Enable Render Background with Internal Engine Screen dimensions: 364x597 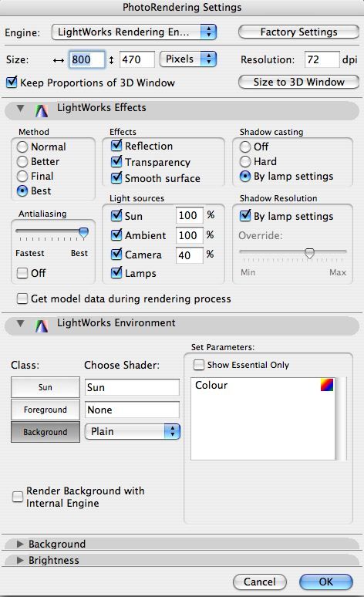[x=18, y=497]
